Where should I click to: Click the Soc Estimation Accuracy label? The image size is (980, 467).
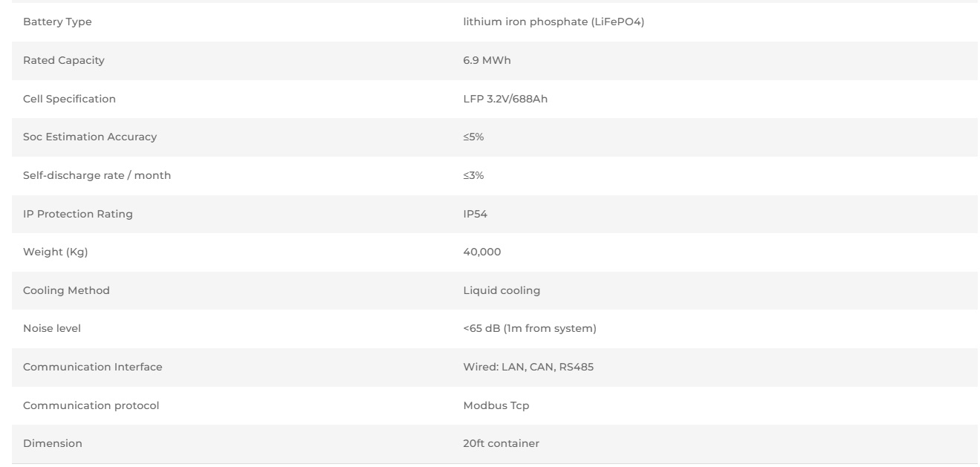90,137
